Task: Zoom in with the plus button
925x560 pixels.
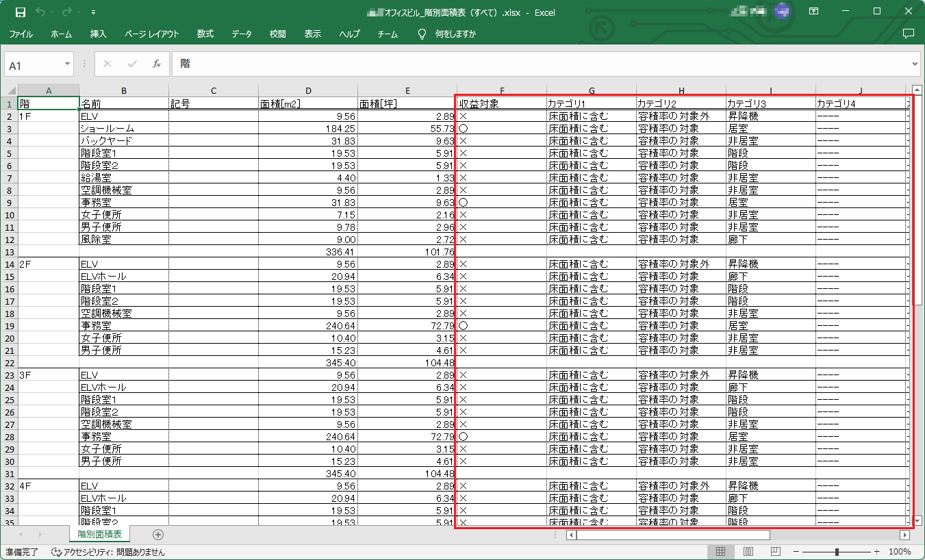Action: 877,552
